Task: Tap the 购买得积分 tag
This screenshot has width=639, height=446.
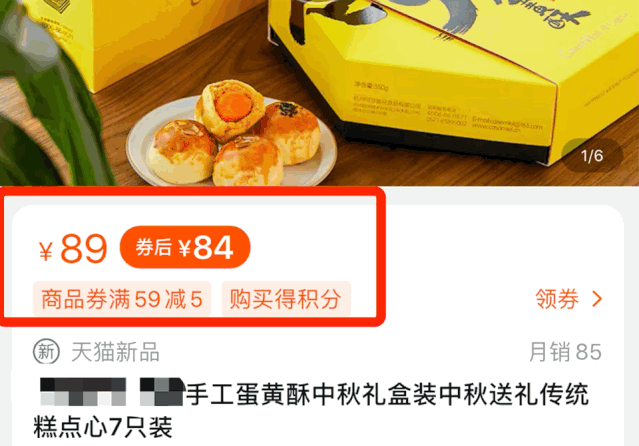Action: click(286, 299)
